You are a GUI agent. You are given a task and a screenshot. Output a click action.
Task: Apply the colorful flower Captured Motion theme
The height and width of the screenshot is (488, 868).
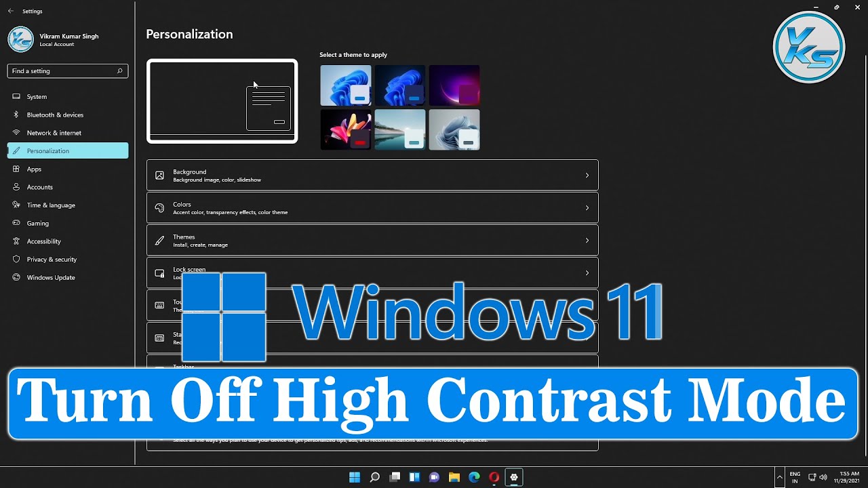(346, 129)
